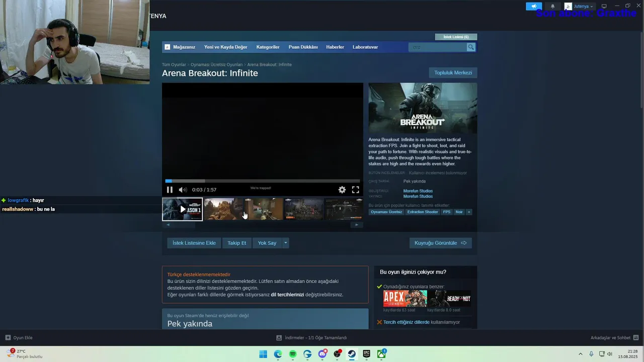This screenshot has height=362, width=644.
Task: Switch to Big Picture mode icon
Action: pos(604,6)
